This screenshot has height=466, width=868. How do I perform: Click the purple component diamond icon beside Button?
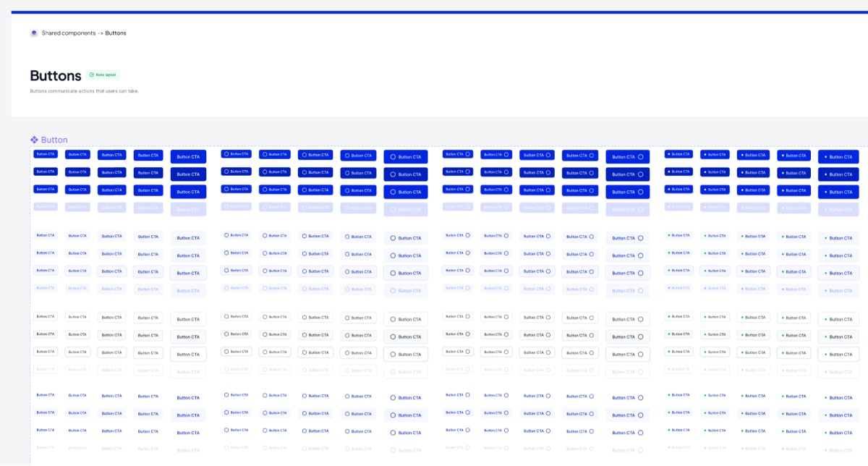pos(34,140)
